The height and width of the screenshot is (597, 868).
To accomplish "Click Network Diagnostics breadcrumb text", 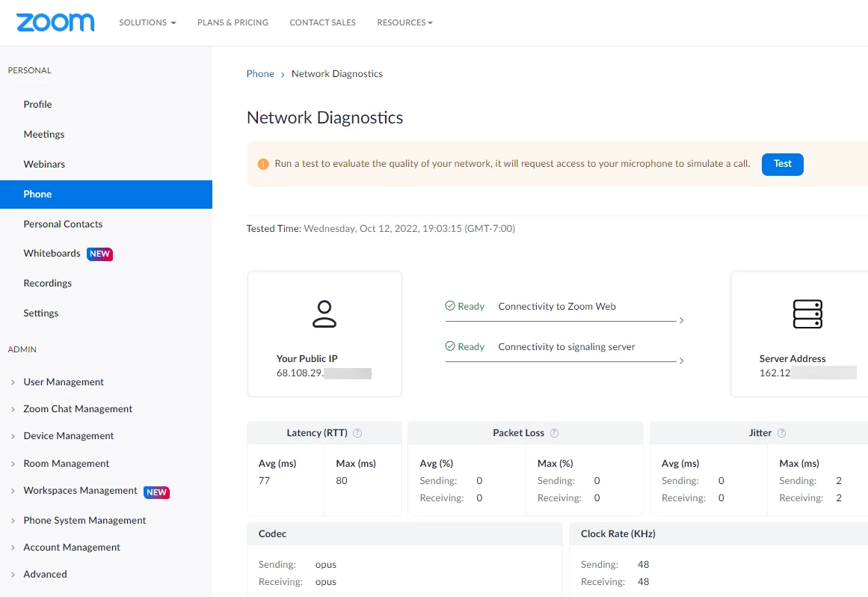I will [337, 73].
